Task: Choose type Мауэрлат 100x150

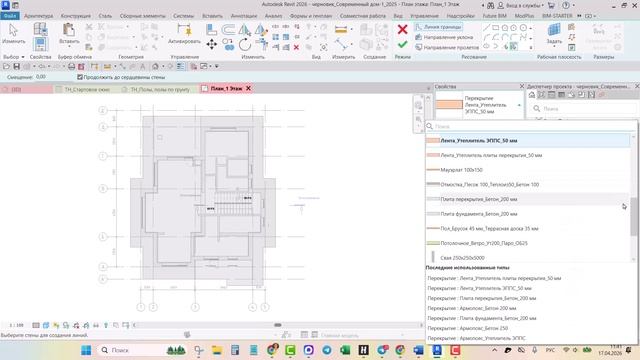Action: [x=527, y=170]
